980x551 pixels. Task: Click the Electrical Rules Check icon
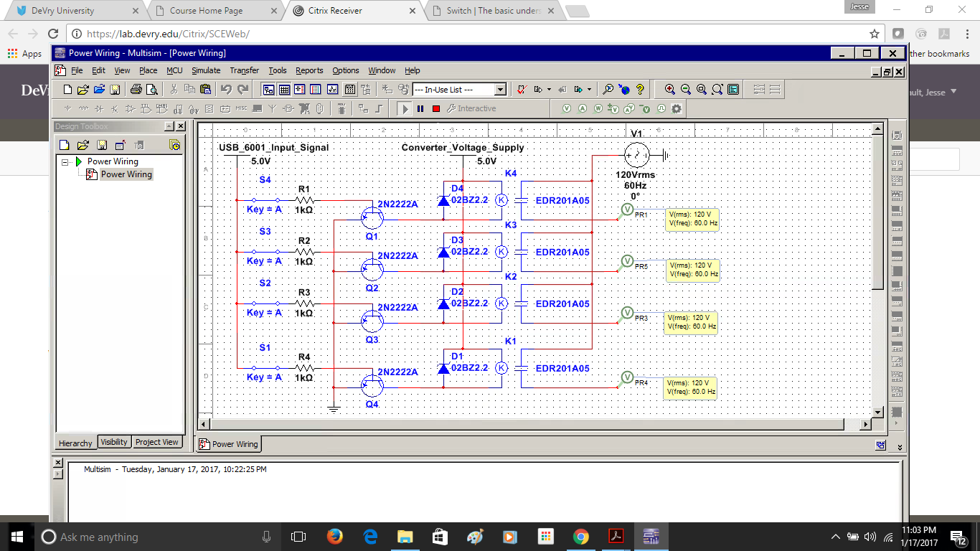pos(522,90)
